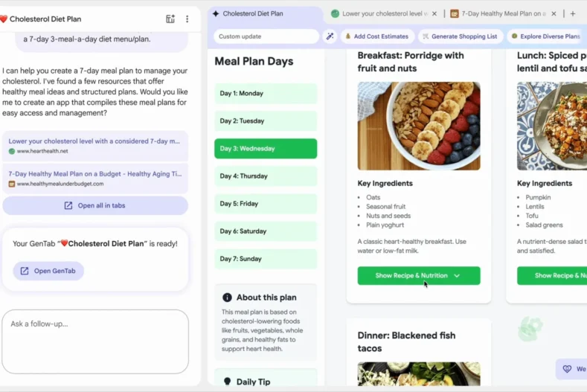Expand breakfast Show Recipe & Nutrition
Image resolution: width=587 pixels, height=392 pixels.
tap(418, 275)
